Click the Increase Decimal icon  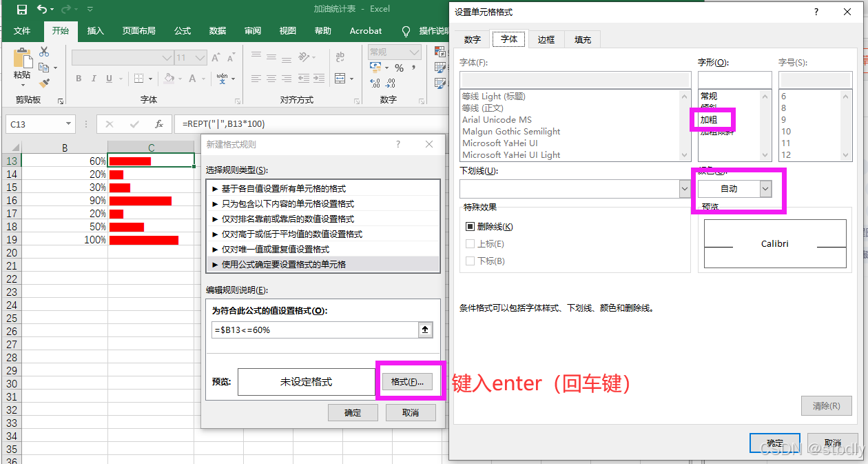pos(375,83)
